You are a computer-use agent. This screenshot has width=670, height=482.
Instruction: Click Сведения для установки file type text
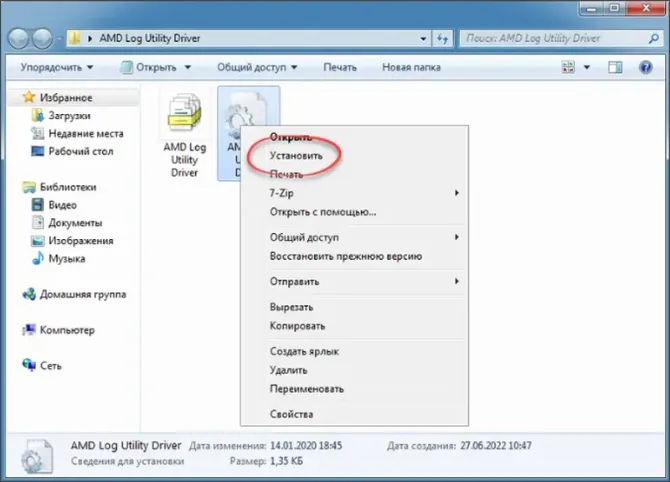[127, 461]
